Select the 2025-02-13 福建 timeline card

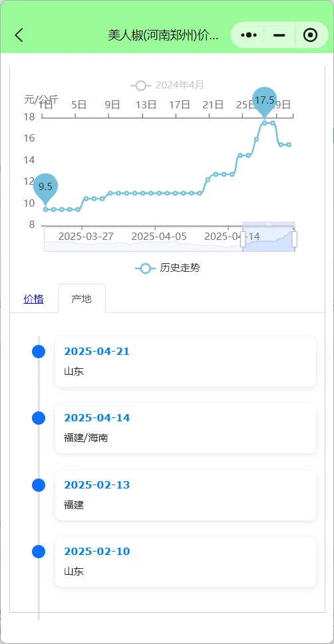(x=186, y=495)
